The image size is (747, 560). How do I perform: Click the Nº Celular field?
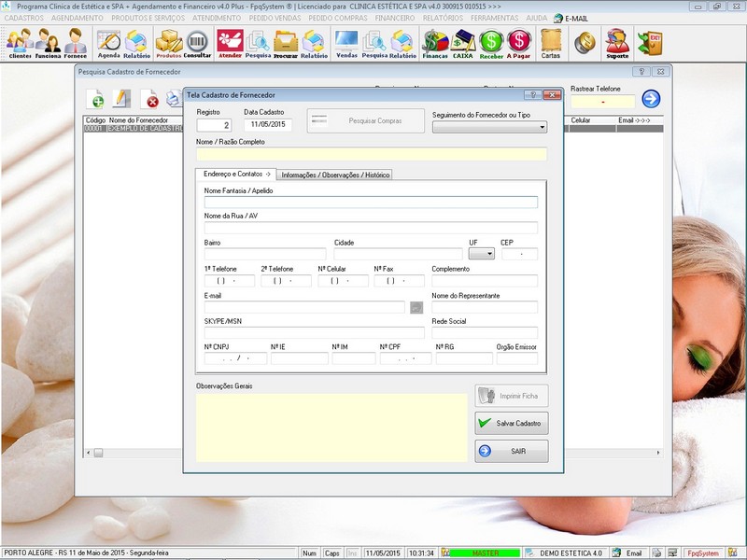343,281
